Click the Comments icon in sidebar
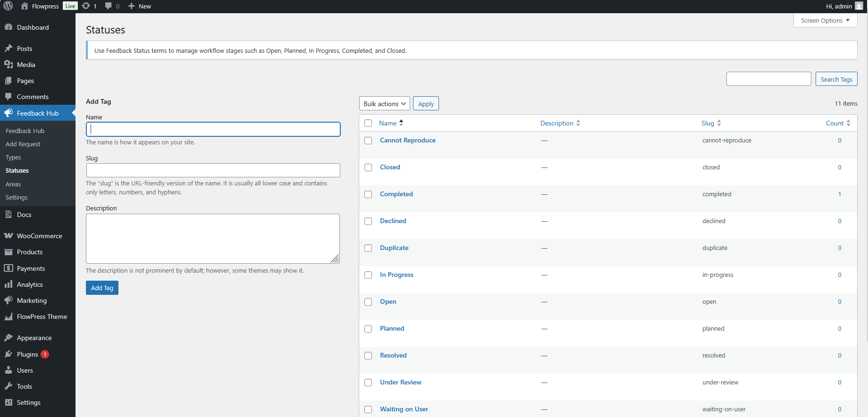868x417 pixels. 8,97
